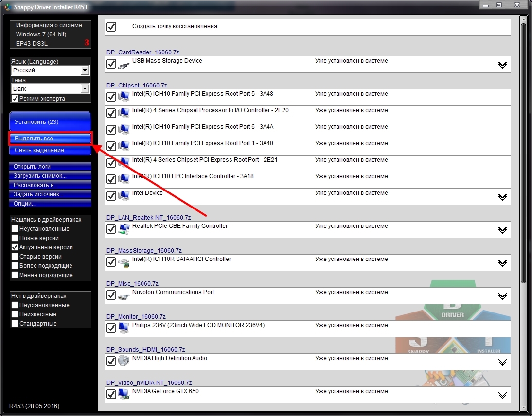The height and width of the screenshot is (416, 532).
Task: Open 'Опции...' settings
Action: (50, 204)
